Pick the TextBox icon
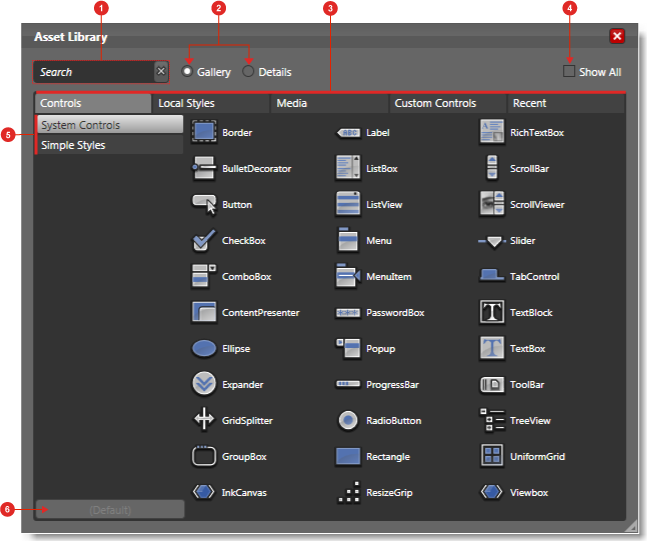 click(491, 347)
